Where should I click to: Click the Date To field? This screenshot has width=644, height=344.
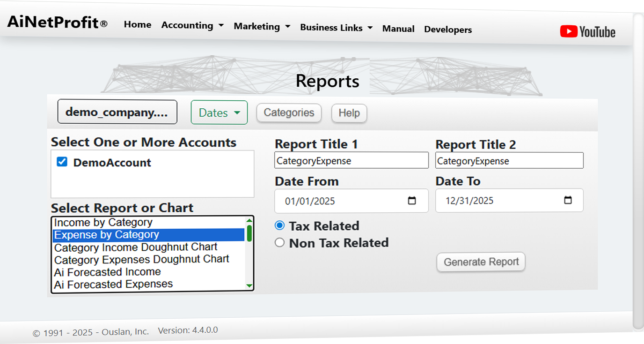coord(509,201)
